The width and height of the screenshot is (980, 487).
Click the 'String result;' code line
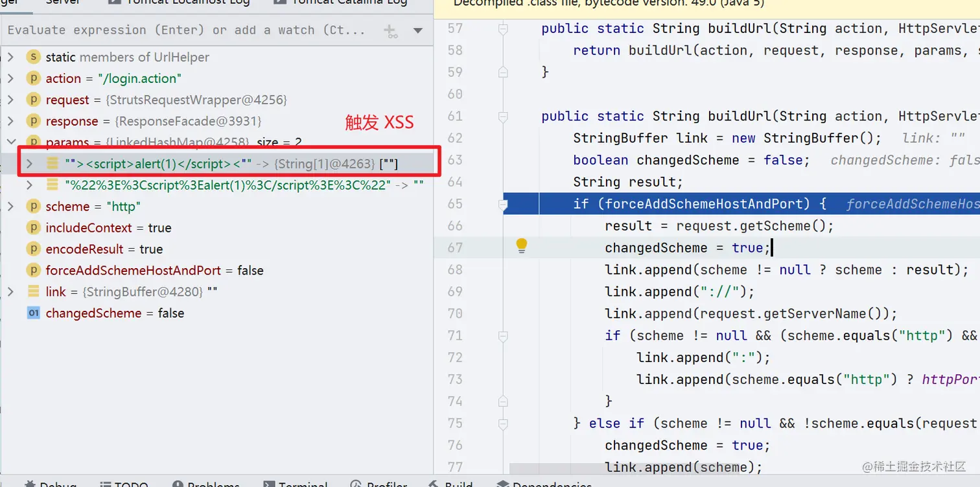[628, 182]
